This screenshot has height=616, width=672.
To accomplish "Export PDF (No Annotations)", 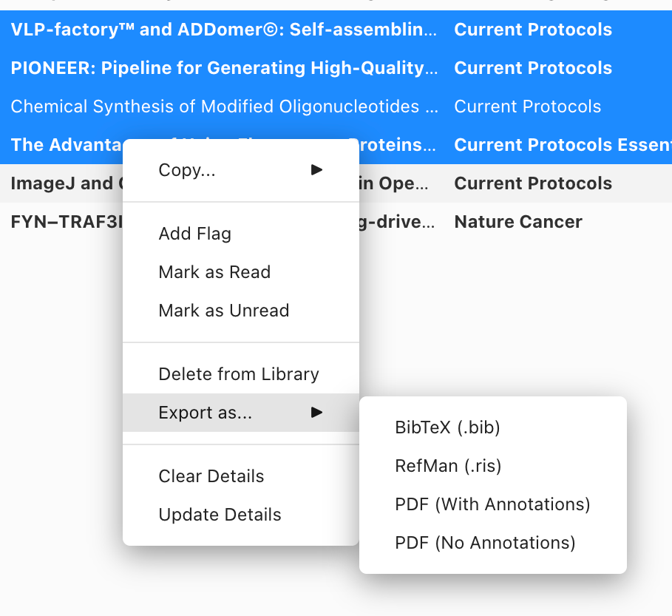I will [485, 543].
